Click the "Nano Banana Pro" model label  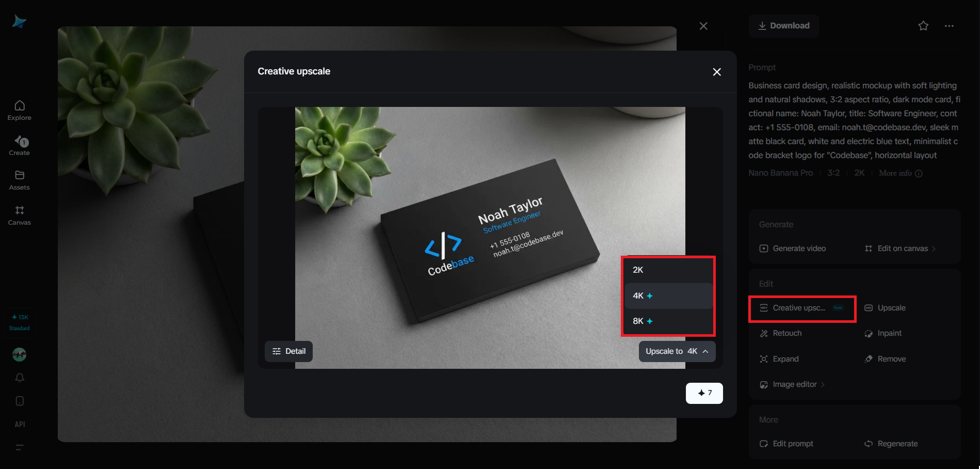click(780, 173)
